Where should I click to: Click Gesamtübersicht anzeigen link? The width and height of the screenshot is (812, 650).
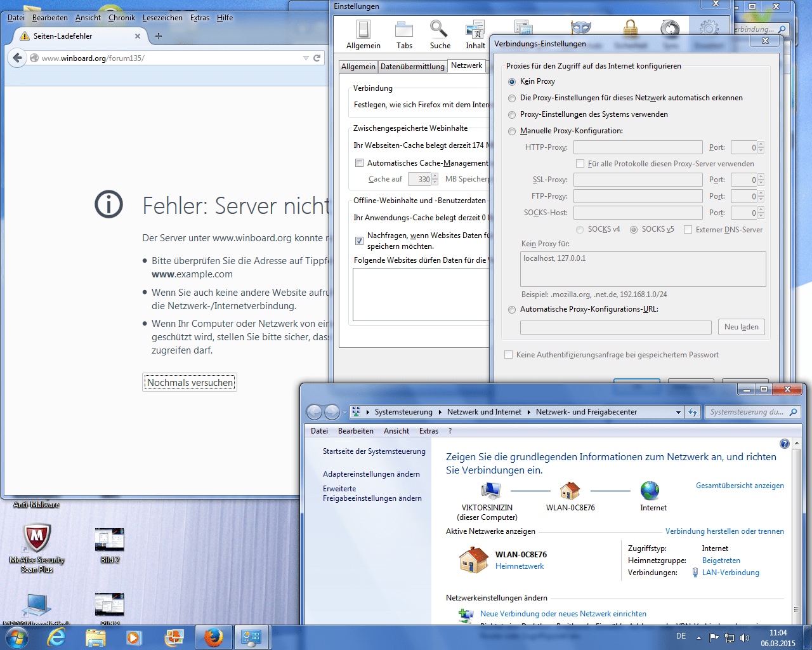(x=740, y=486)
